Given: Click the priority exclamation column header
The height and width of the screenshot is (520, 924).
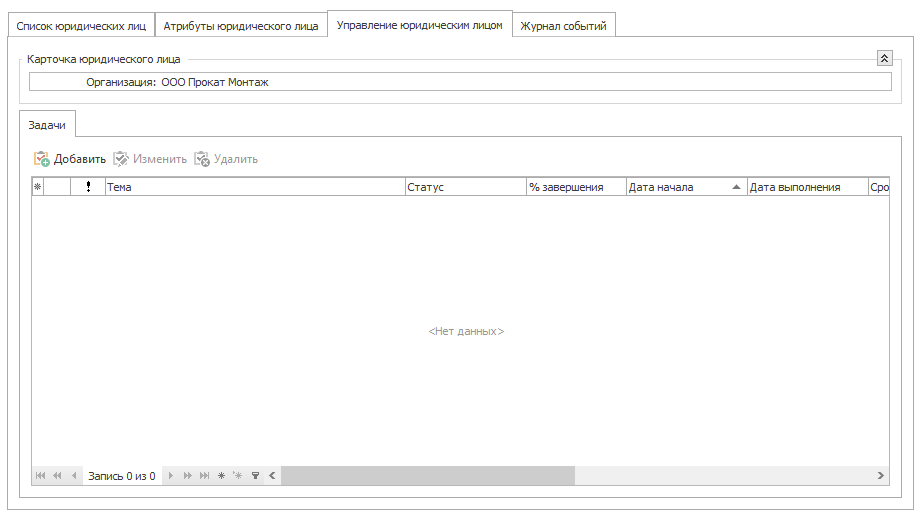Looking at the screenshot, I should click(88, 187).
